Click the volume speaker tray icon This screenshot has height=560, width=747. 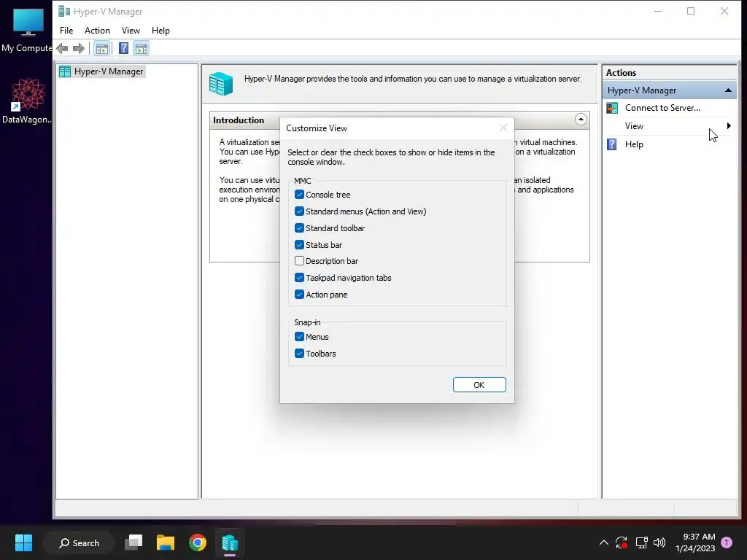pos(659,542)
